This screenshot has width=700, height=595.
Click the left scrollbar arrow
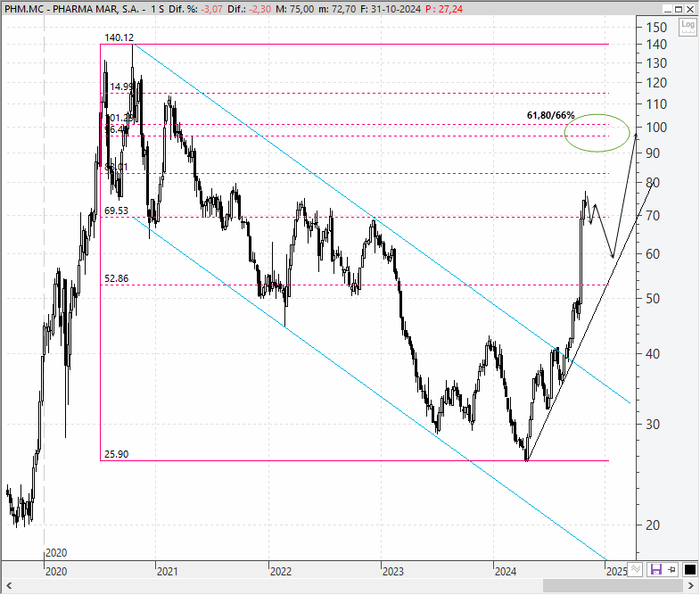click(9, 585)
